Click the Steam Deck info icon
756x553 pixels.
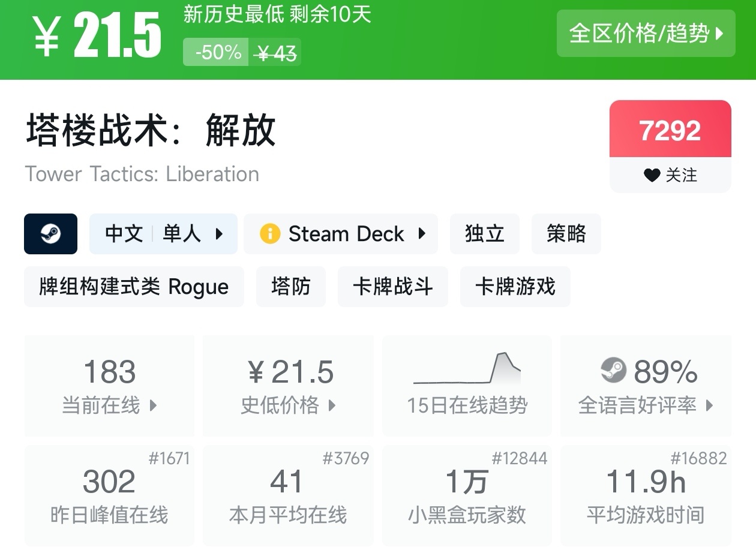pos(270,234)
